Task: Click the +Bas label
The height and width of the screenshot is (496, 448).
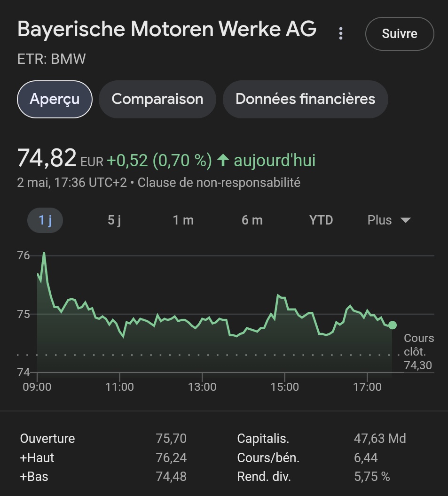Action: pyautogui.click(x=34, y=477)
